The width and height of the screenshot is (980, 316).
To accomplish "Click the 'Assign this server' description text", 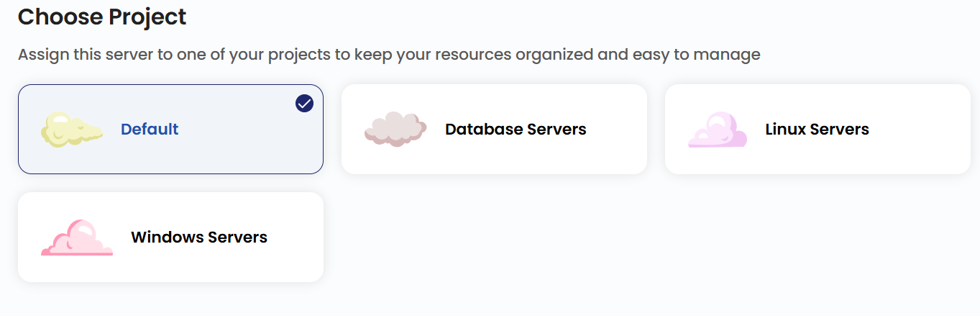I will pos(388,55).
